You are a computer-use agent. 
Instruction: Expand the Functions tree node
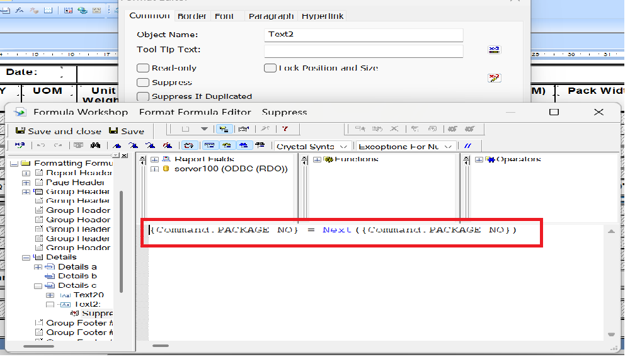pos(318,159)
